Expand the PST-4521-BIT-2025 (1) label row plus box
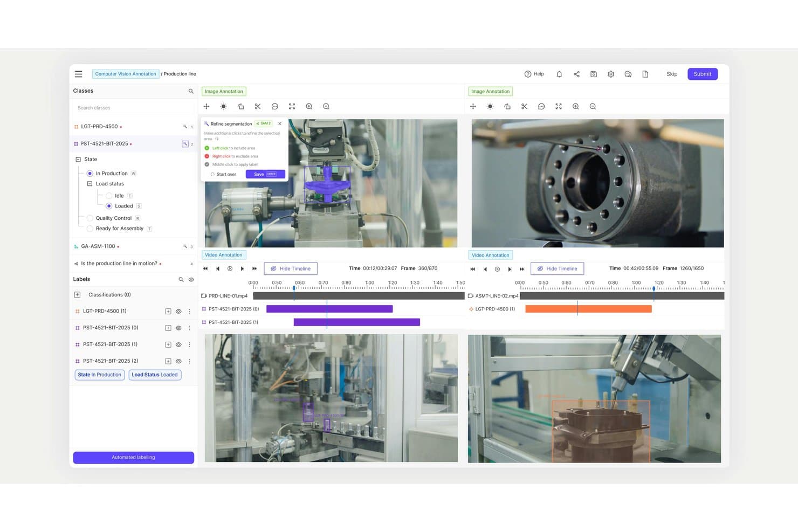This screenshot has width=798, height=532. (168, 344)
